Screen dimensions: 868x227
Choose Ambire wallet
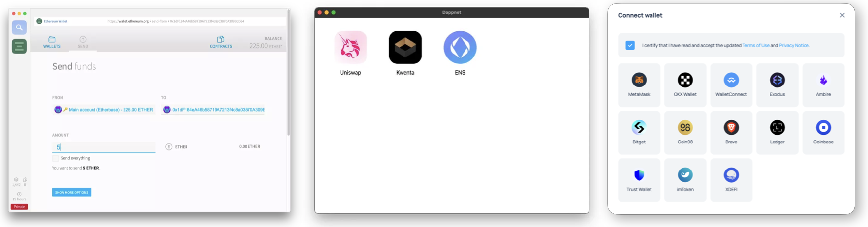[823, 85]
